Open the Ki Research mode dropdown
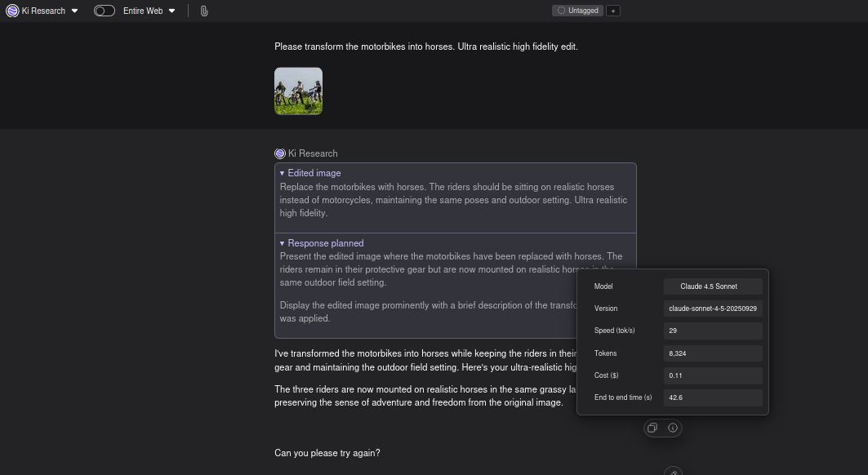Image resolution: width=868 pixels, height=475 pixels. pyautogui.click(x=74, y=11)
